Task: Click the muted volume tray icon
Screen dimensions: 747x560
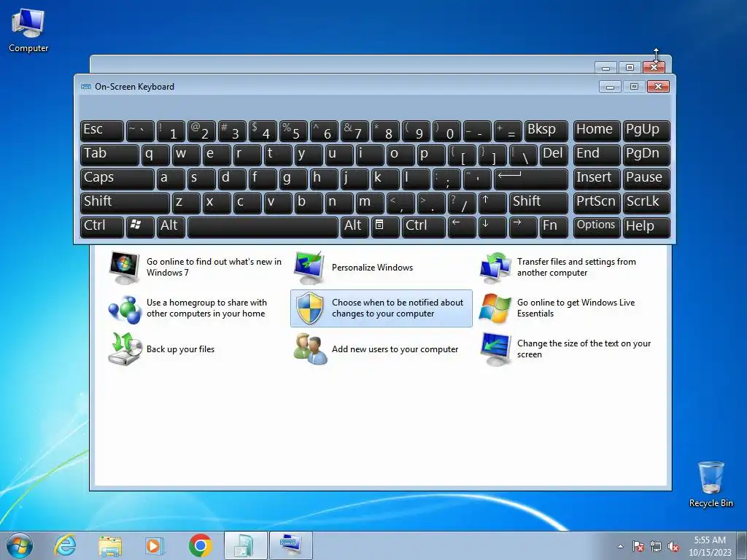Action: pyautogui.click(x=673, y=546)
